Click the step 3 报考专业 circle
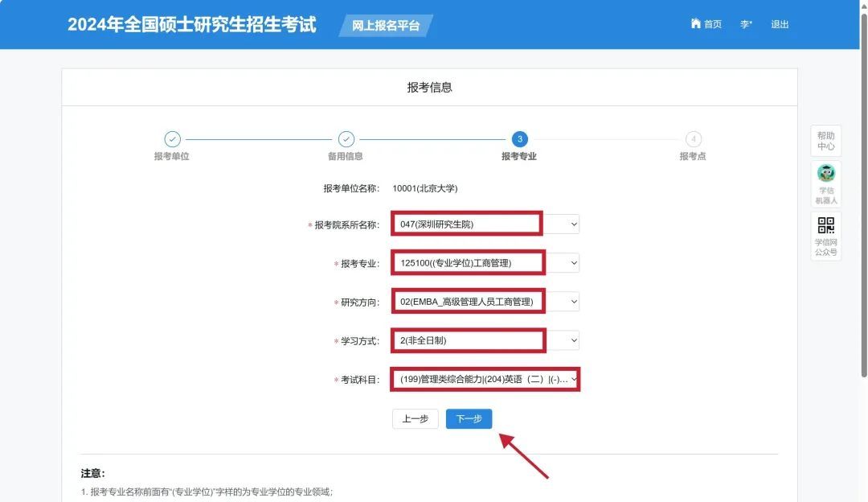Screen dimensions: 868x502 point(519,139)
